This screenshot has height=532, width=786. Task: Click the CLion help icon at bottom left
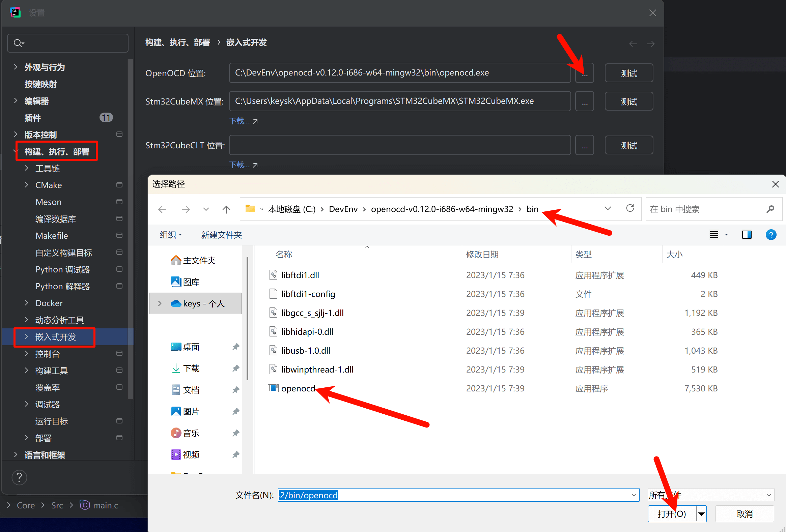pyautogui.click(x=19, y=477)
